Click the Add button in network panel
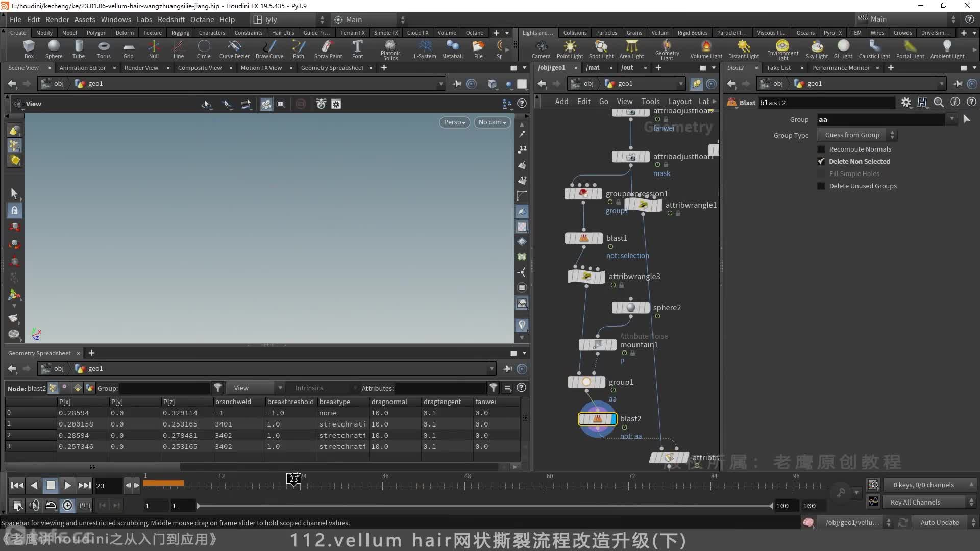The width and height of the screenshot is (980, 551). point(560,101)
